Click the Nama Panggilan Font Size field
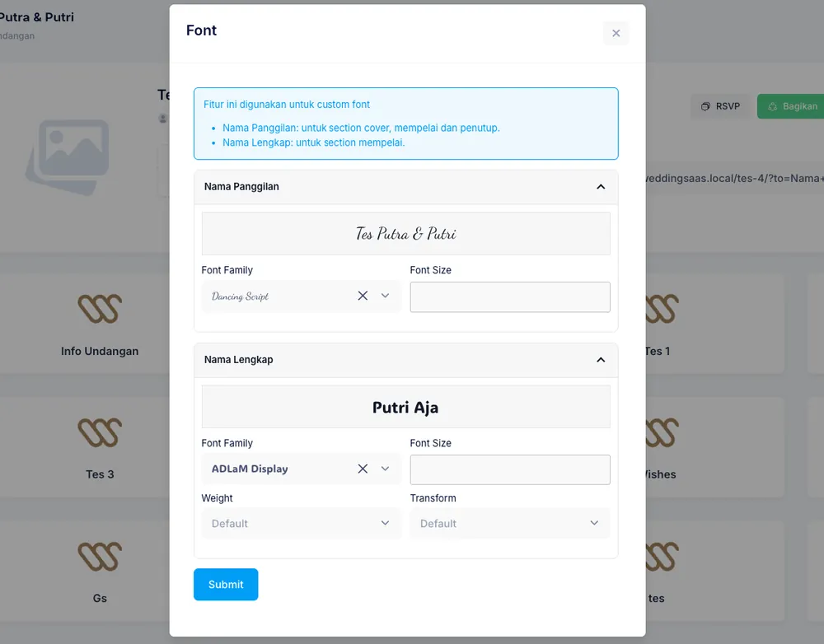824x644 pixels. 510,297
